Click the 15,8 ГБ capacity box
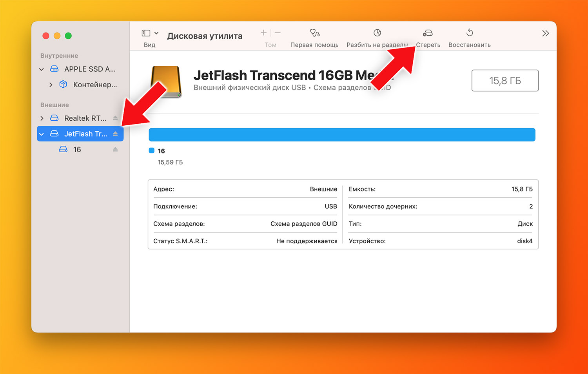 click(505, 81)
